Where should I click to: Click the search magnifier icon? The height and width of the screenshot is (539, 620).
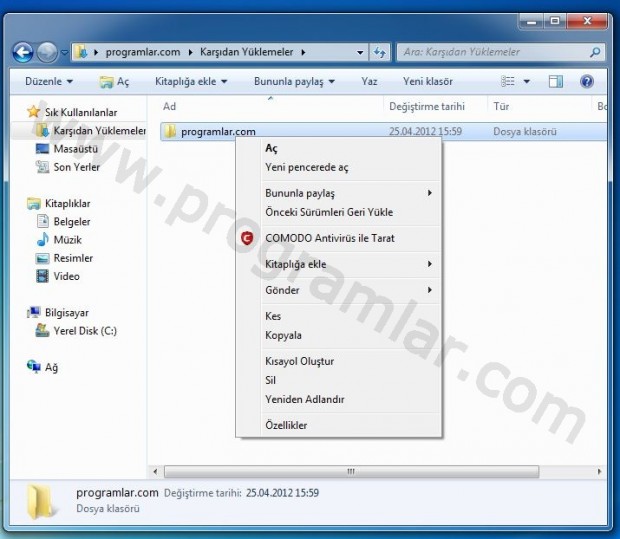coord(595,52)
